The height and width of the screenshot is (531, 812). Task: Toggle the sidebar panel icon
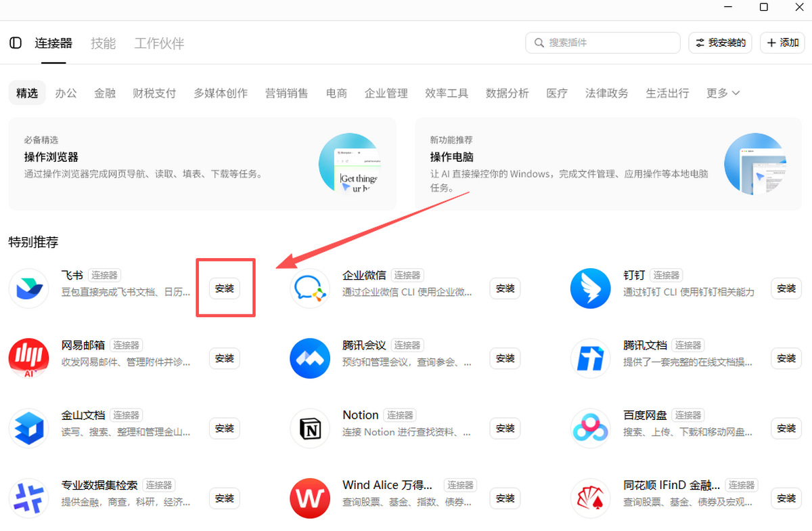tap(16, 43)
